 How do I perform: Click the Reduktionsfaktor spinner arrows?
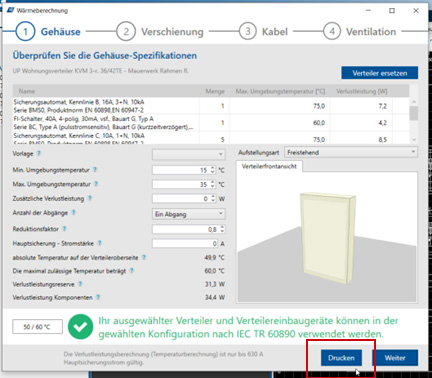click(x=222, y=229)
